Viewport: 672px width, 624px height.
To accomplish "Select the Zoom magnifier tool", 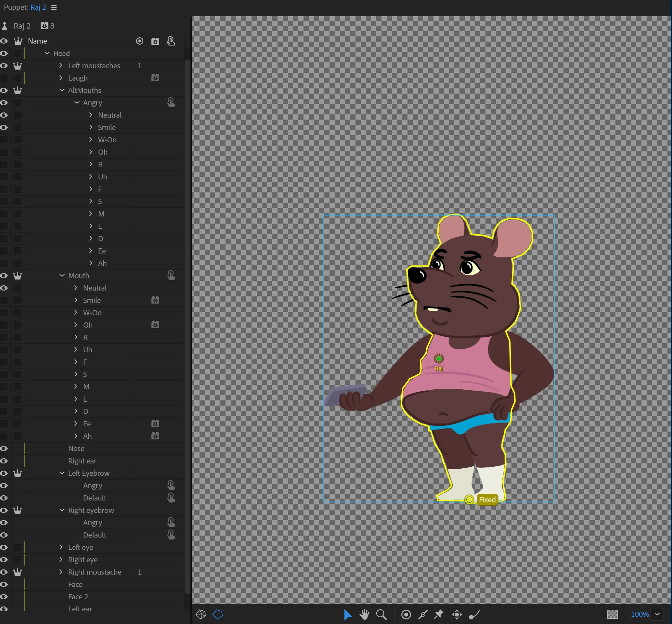I will point(381,614).
